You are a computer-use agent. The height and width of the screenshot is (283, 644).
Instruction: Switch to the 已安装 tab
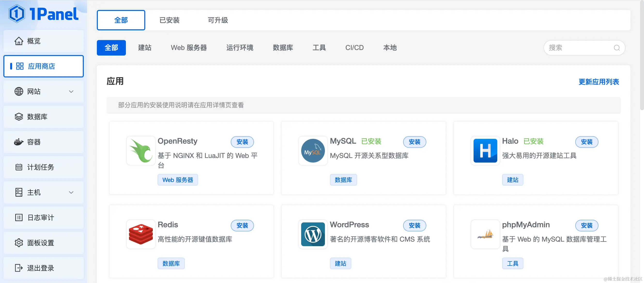169,20
